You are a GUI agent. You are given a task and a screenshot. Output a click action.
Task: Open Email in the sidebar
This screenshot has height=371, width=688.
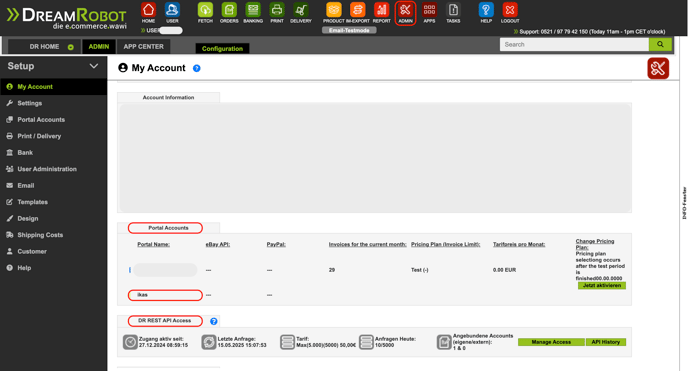(54, 186)
